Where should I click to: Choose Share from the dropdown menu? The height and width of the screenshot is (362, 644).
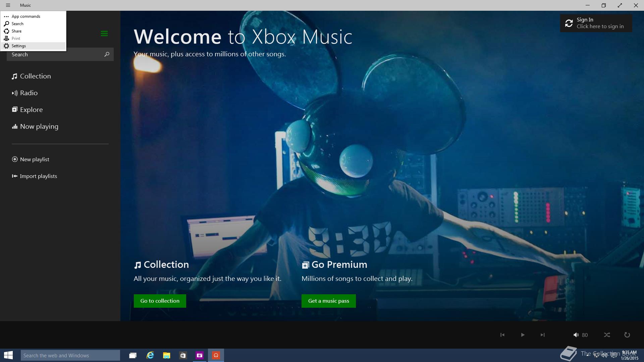click(33, 31)
